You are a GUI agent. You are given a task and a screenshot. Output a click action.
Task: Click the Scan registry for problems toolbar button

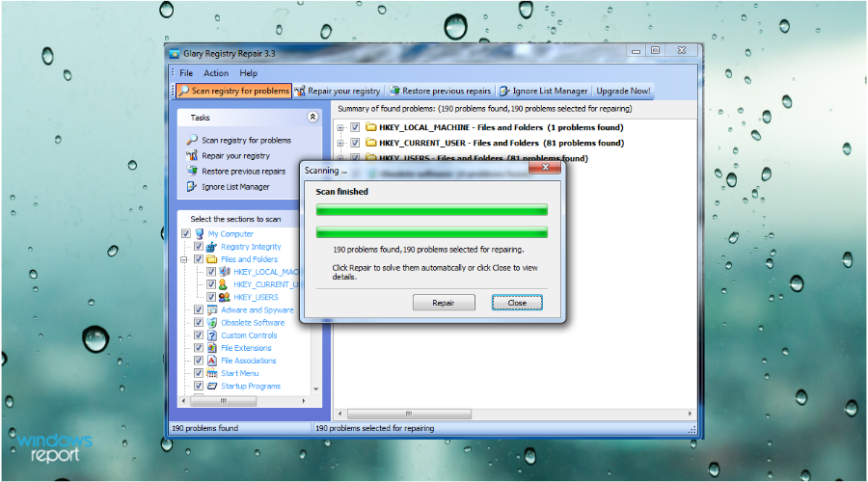click(x=233, y=91)
